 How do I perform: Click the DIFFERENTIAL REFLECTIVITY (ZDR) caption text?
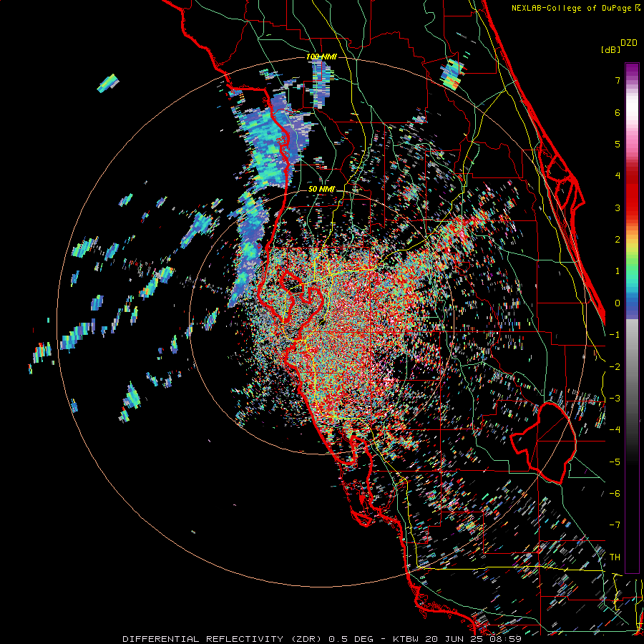(223, 639)
